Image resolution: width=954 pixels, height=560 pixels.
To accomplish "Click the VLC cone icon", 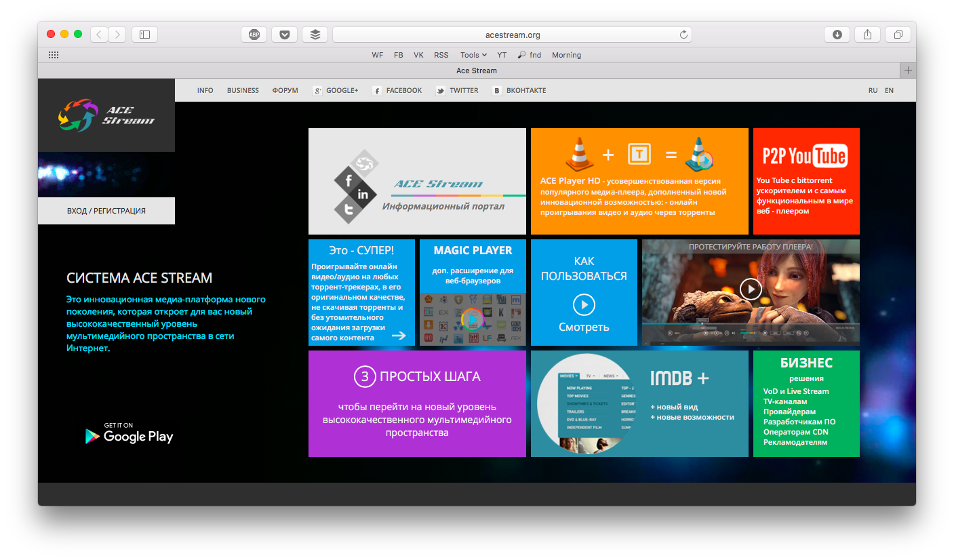I will tap(580, 154).
